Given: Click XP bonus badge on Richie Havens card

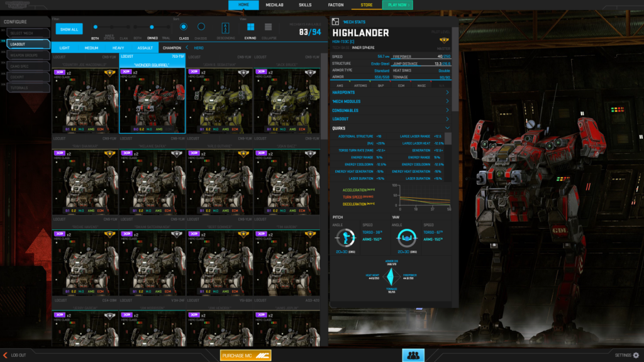Looking at the screenshot, I should click(59, 234).
